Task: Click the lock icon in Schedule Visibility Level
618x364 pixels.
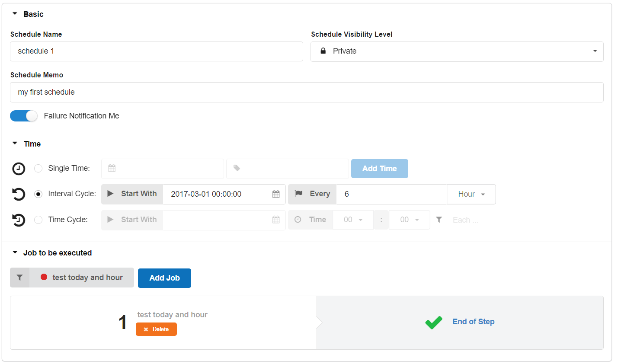Action: point(323,51)
